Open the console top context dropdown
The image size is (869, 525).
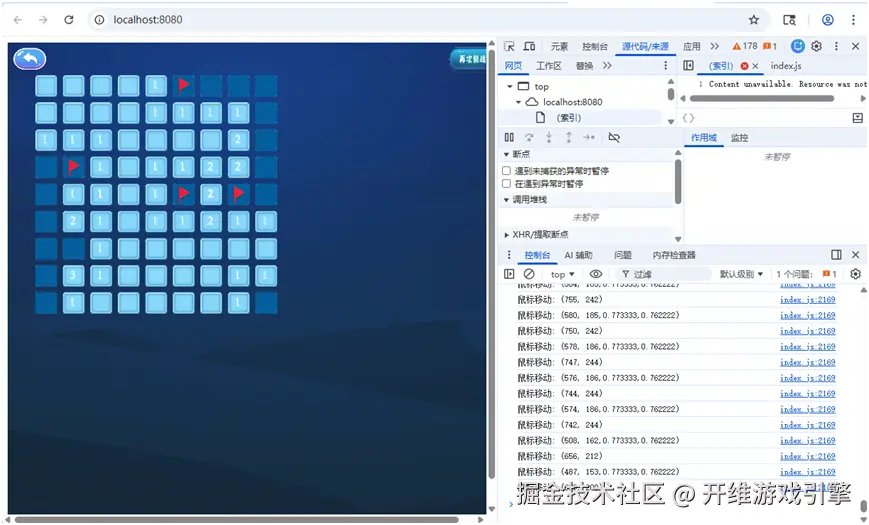(x=563, y=274)
